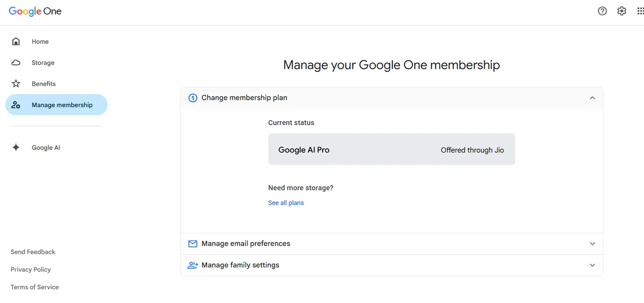Open the Terms of Service link

[34, 287]
